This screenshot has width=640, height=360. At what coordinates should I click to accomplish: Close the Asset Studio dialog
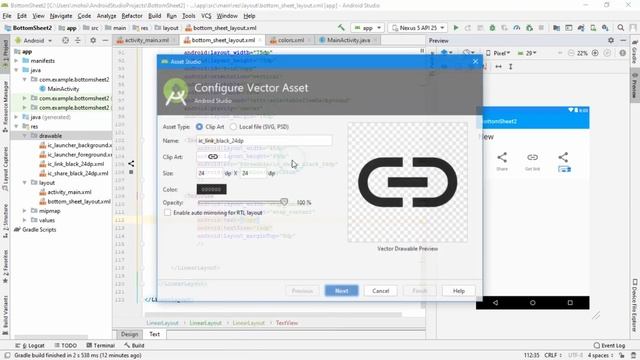pos(475,61)
